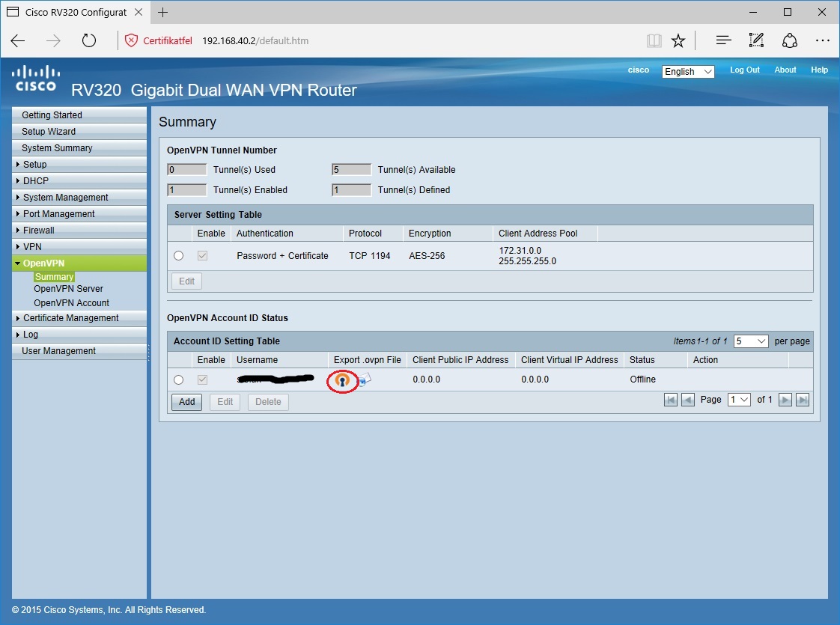The width and height of the screenshot is (840, 625).
Task: Click Delete account button
Action: [268, 402]
